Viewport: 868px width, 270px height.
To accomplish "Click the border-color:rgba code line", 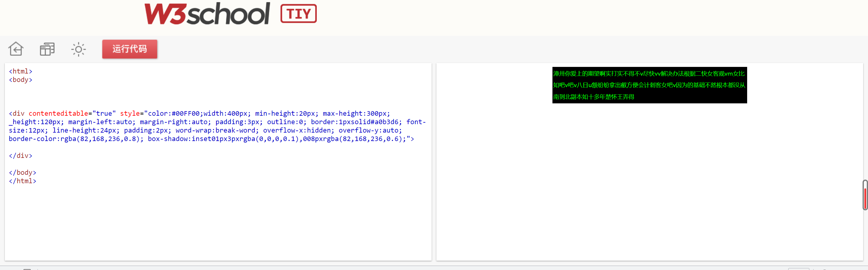I will [x=211, y=139].
